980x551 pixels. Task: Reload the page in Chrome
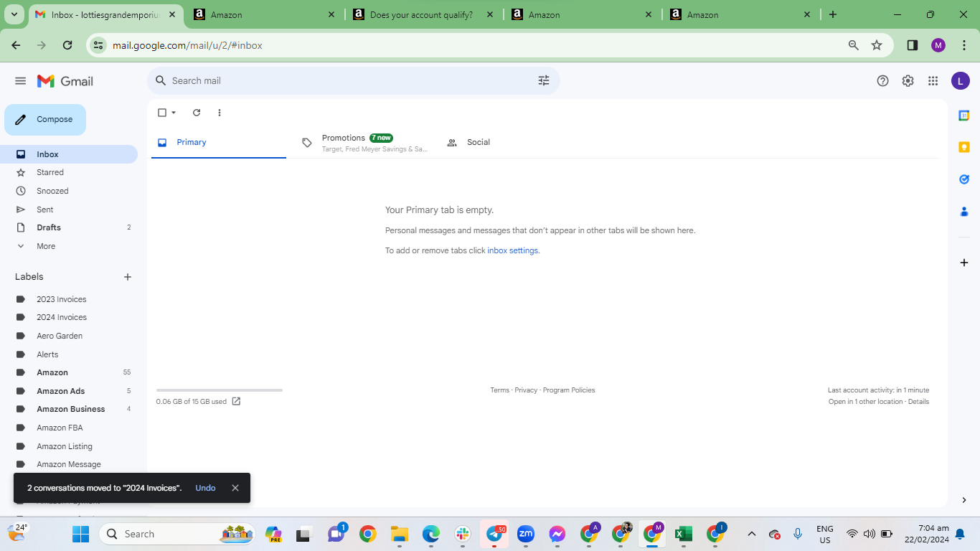point(67,45)
